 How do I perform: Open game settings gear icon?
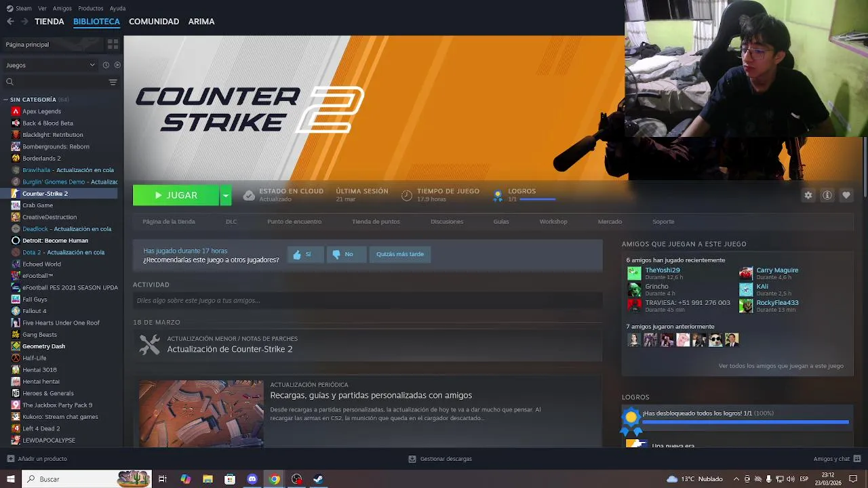(808, 195)
